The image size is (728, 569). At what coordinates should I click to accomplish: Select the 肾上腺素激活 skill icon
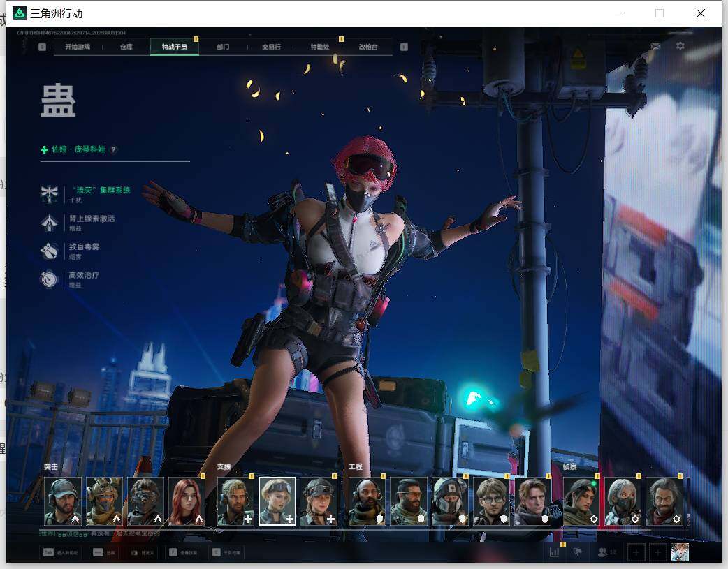49,222
